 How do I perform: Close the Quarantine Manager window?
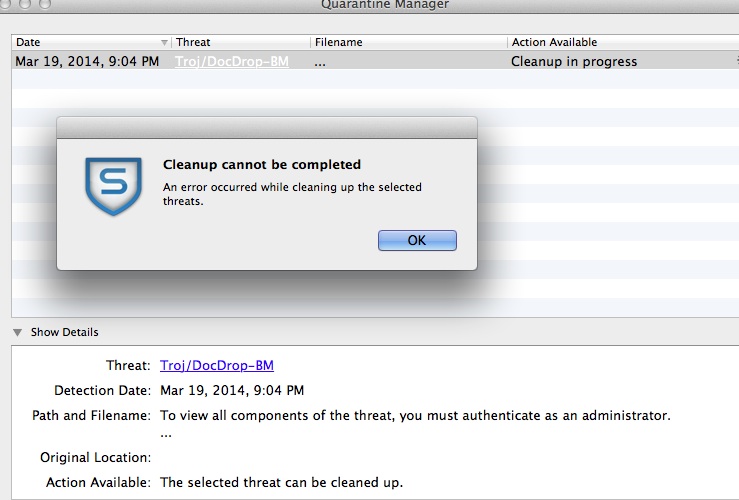4,3
